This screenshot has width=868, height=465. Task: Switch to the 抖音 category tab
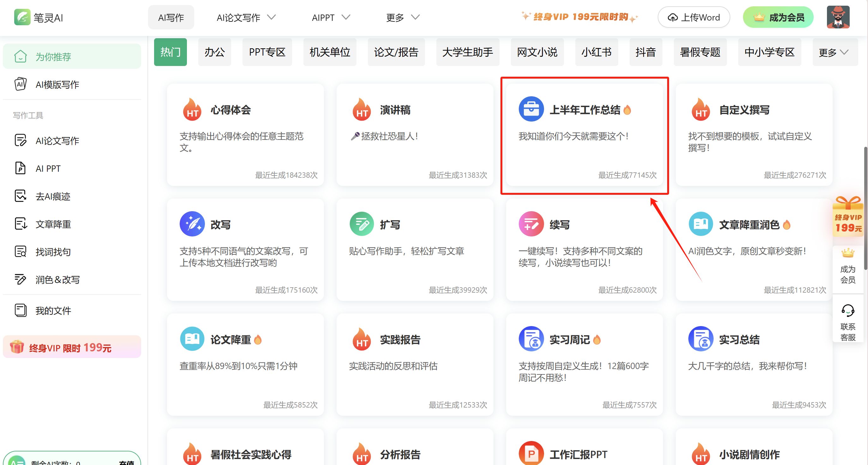coord(646,52)
